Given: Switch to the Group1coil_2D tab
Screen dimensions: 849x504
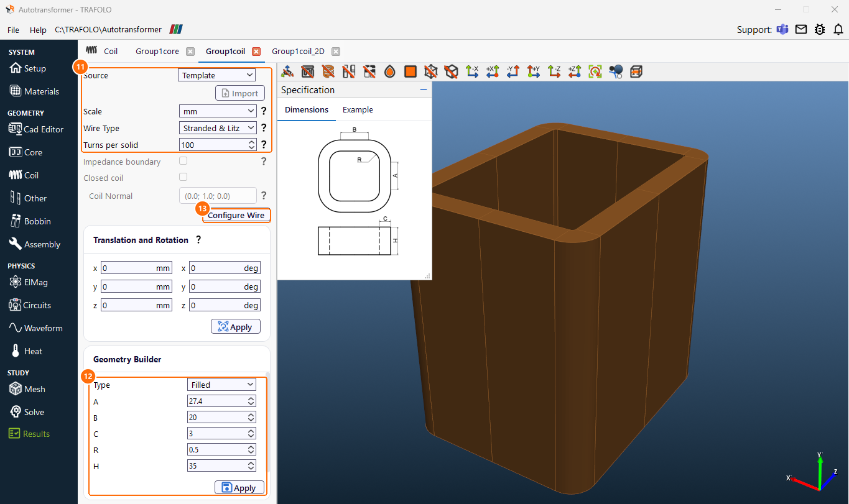Looking at the screenshot, I should [298, 52].
